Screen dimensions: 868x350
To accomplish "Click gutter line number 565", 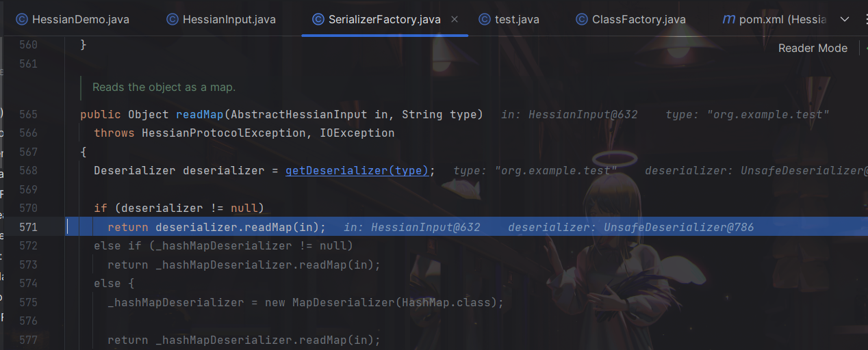I will [28, 114].
